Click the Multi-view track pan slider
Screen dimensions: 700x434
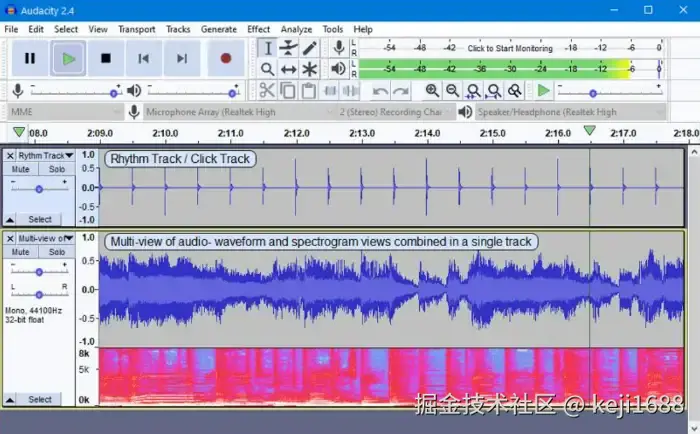39,294
